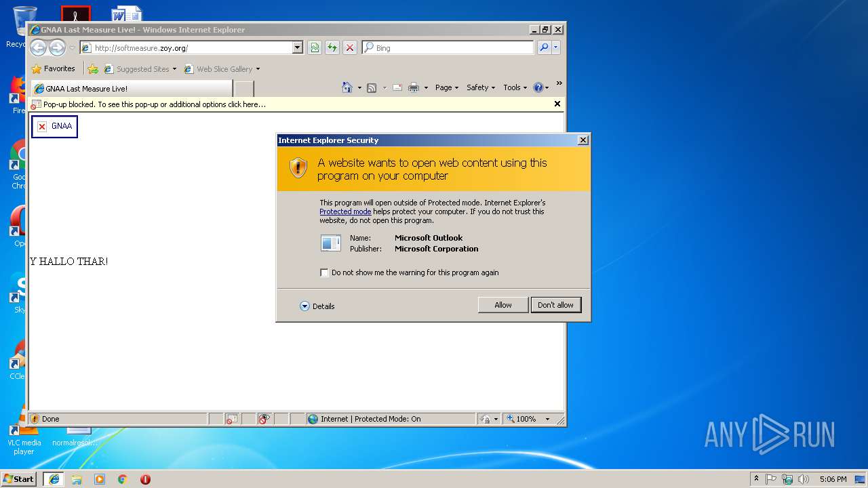Open the Home button dropdown arrow
This screenshot has height=488, width=868.
pos(359,87)
